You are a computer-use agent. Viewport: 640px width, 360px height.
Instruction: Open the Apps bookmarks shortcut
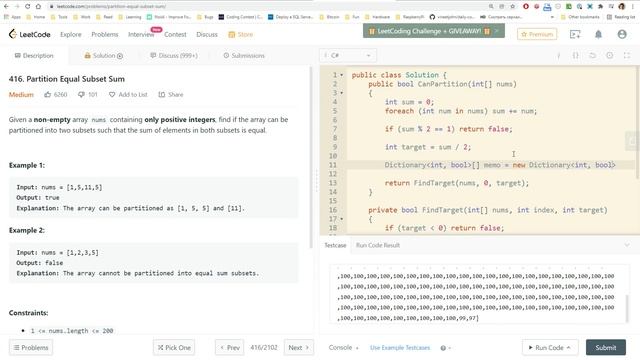[12, 17]
